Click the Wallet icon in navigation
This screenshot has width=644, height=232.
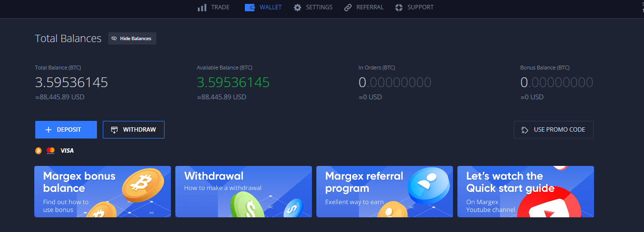250,8
